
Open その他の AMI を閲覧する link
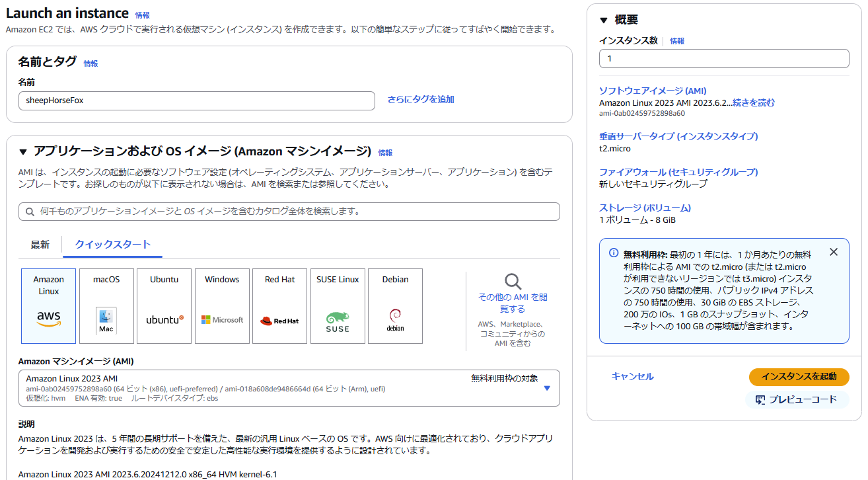click(x=513, y=303)
